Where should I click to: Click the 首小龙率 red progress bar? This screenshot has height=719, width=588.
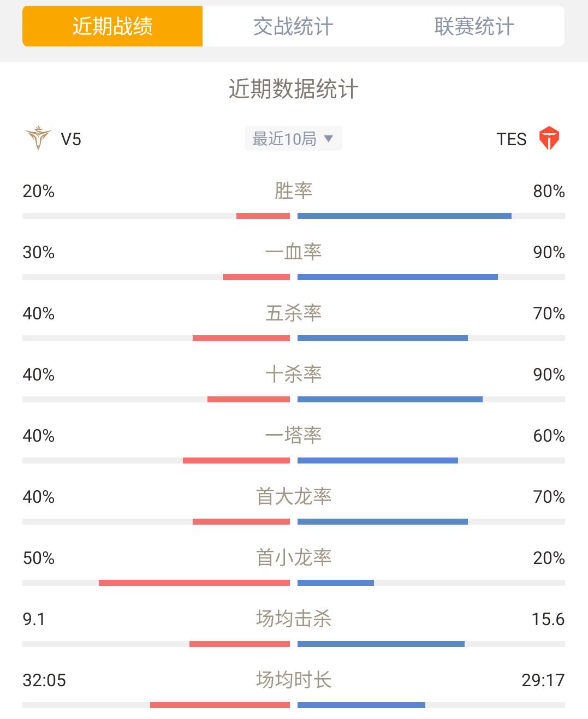(194, 583)
